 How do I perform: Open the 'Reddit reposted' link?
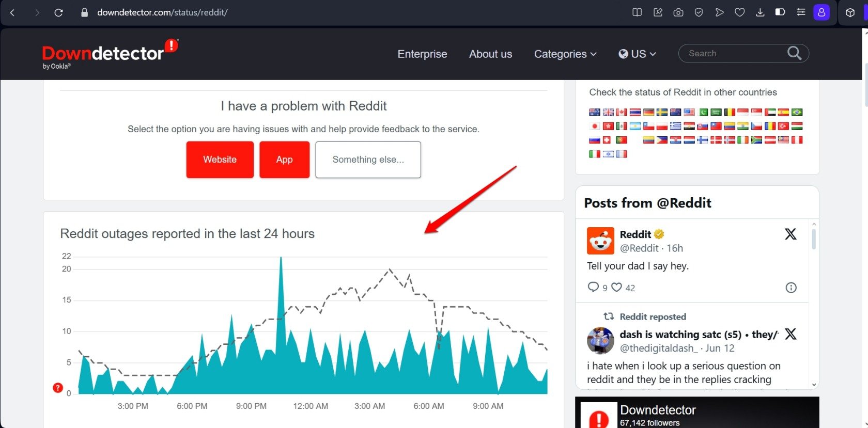pos(653,316)
